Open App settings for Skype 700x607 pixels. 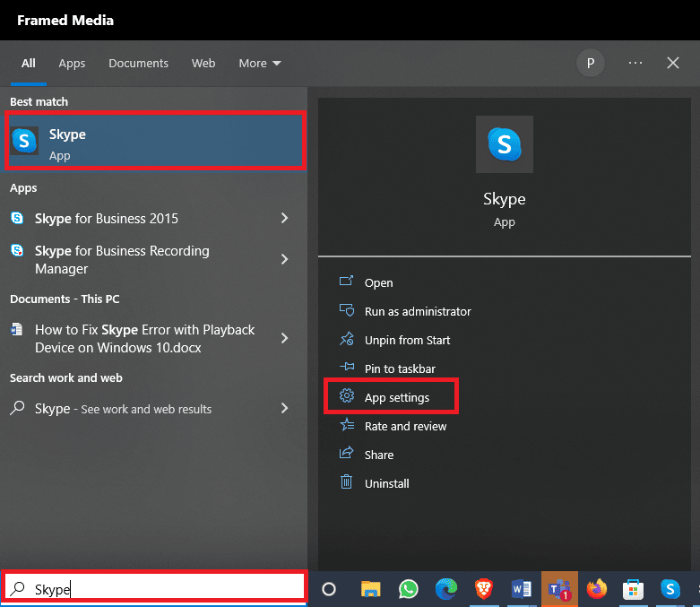[391, 396]
